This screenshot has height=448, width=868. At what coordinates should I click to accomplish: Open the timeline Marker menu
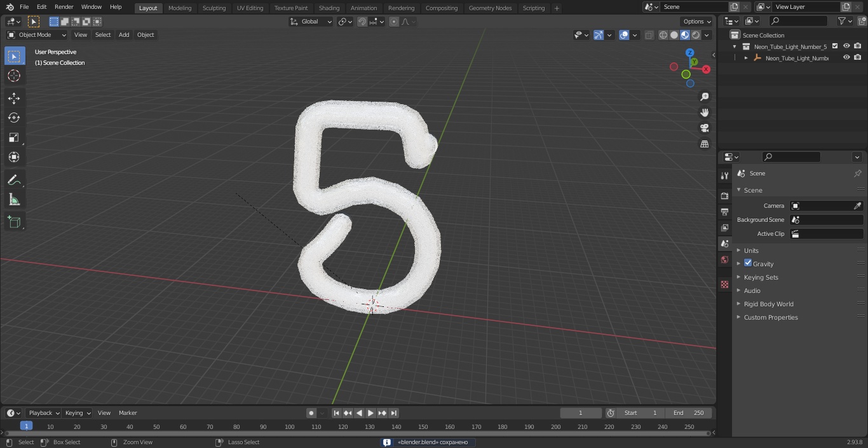point(128,413)
